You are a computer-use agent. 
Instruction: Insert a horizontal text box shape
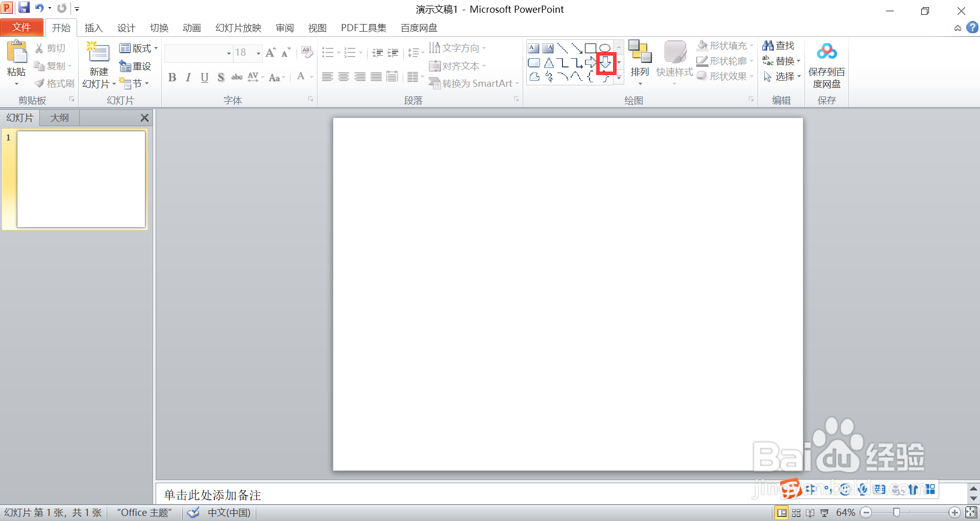(534, 49)
